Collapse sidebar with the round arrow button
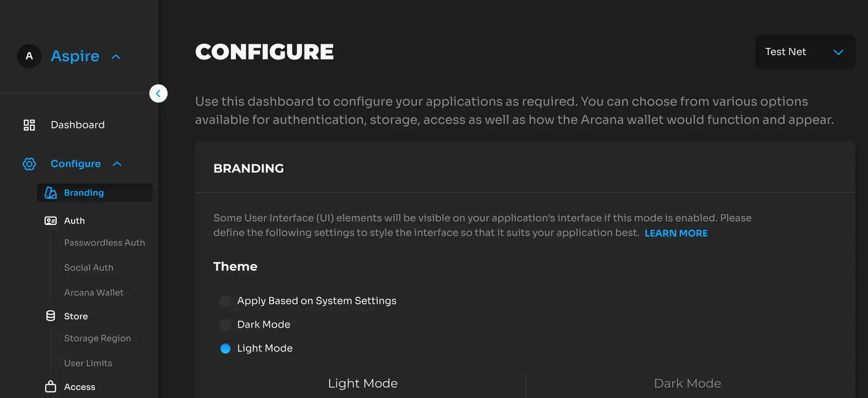Screen dimensions: 868x398 pyautogui.click(x=158, y=94)
